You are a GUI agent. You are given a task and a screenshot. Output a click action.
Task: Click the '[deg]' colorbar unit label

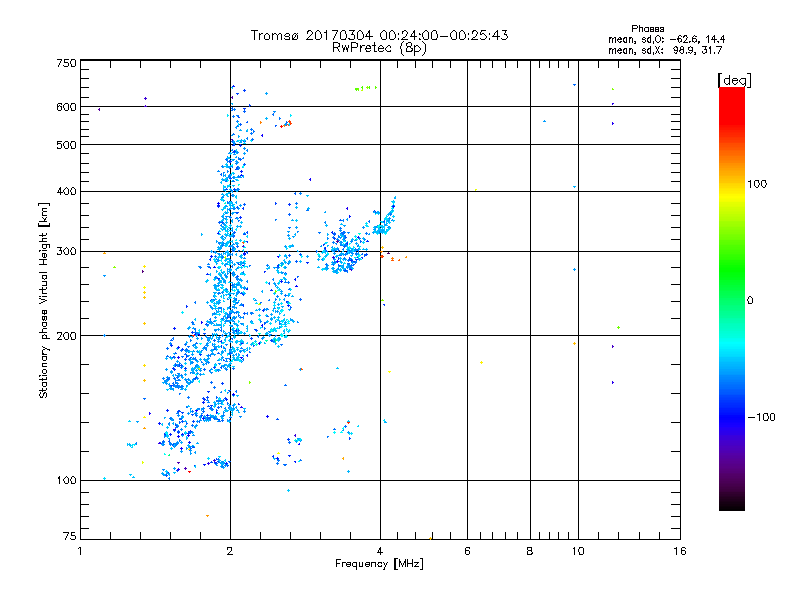(734, 80)
